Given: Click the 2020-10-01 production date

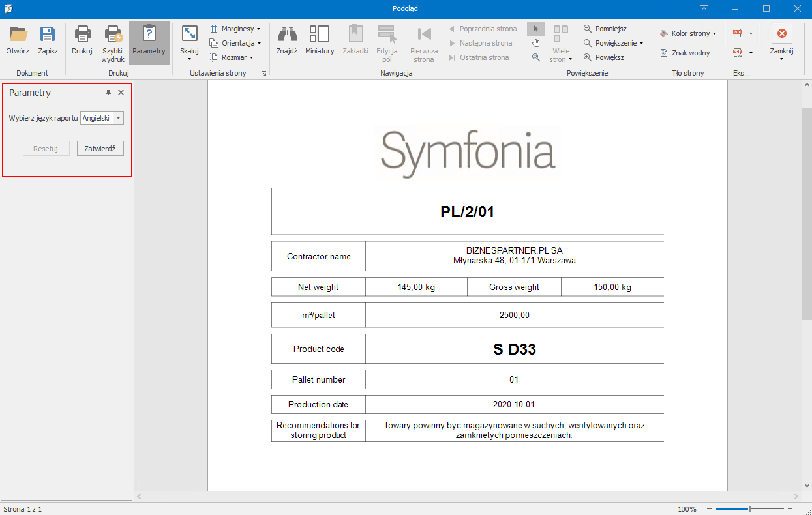Looking at the screenshot, I should point(515,404).
